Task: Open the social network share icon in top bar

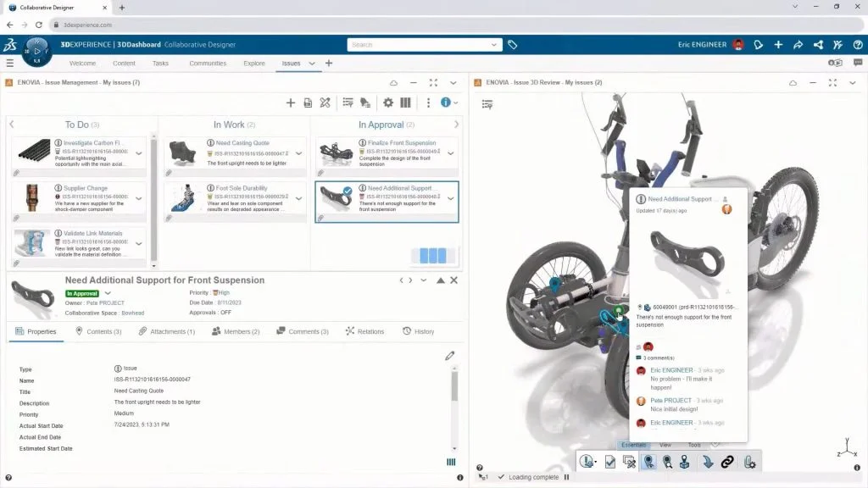Action: [818, 45]
